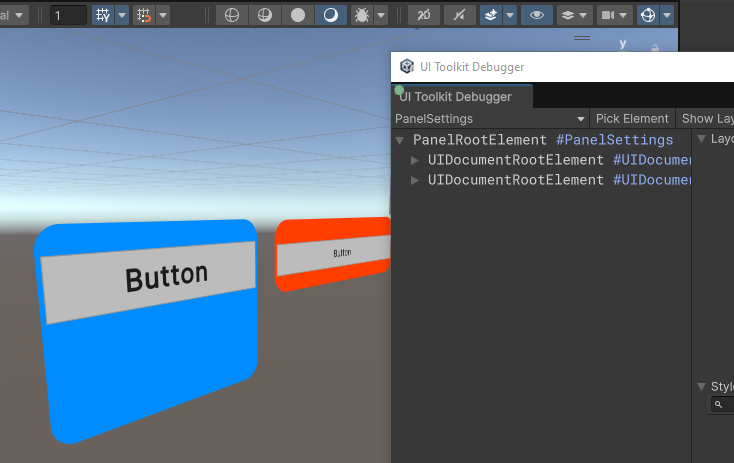Click the snap increment settings icon
734x463 pixels.
pyautogui.click(x=144, y=15)
